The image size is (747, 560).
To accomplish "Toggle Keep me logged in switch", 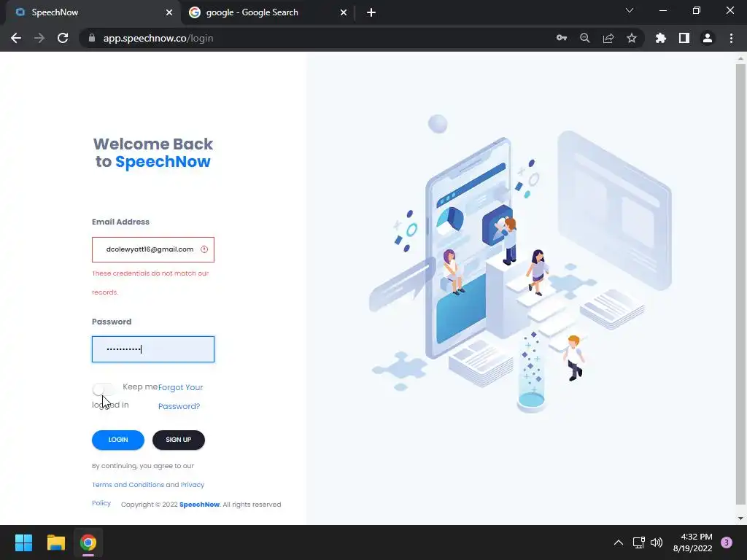I will click(x=104, y=389).
